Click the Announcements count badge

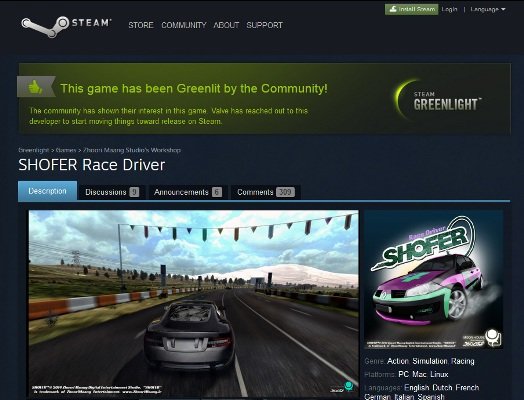coord(217,192)
